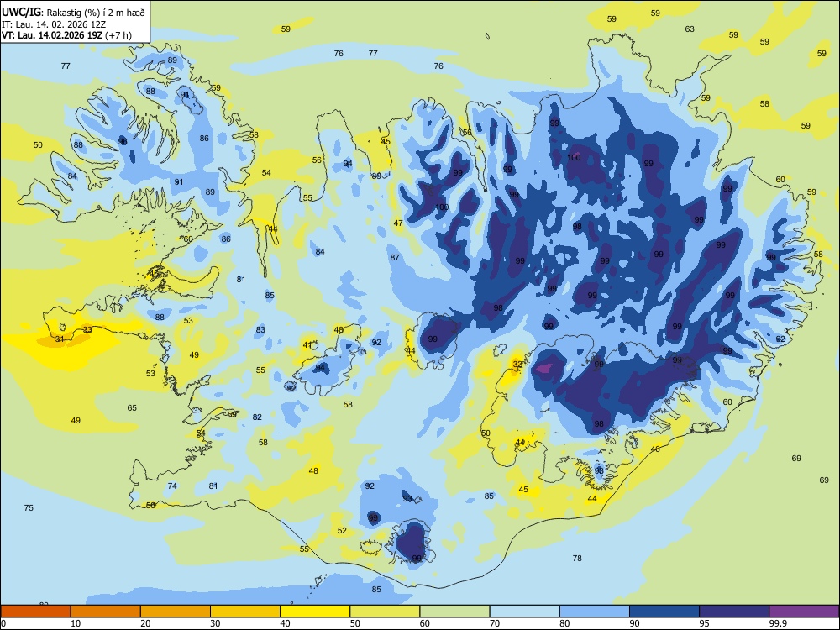The height and width of the screenshot is (630, 840).
Task: Click the humidity value '33' on the map
Action: pyautogui.click(x=87, y=329)
